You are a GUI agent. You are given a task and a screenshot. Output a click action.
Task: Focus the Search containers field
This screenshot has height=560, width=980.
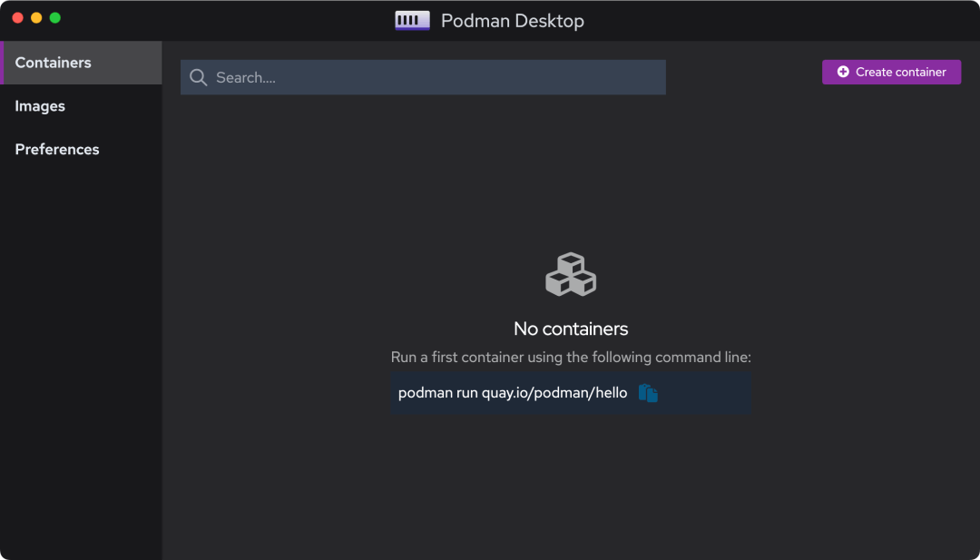click(x=423, y=77)
